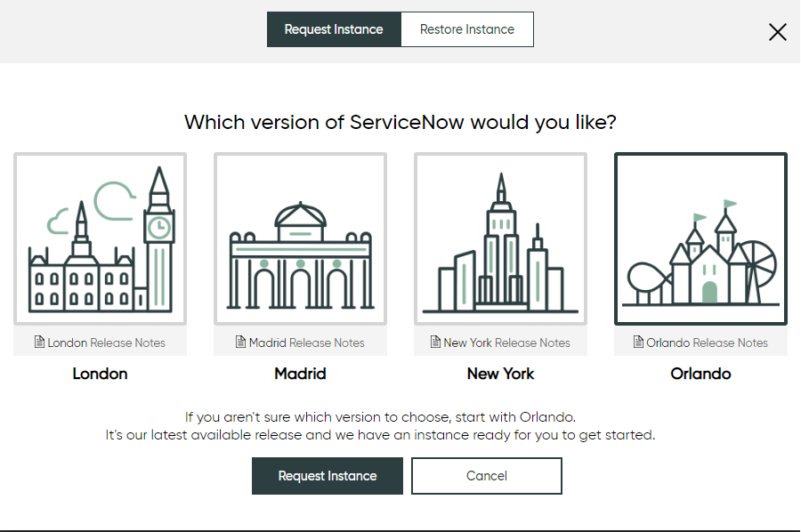Screen dimensions: 801x532
Task: Click the New York release notes document icon
Action: (435, 342)
